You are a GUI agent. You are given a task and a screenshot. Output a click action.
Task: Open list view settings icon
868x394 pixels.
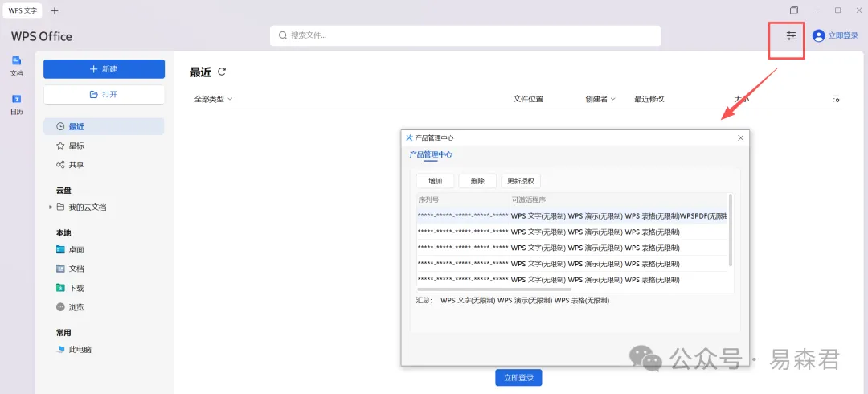point(836,99)
